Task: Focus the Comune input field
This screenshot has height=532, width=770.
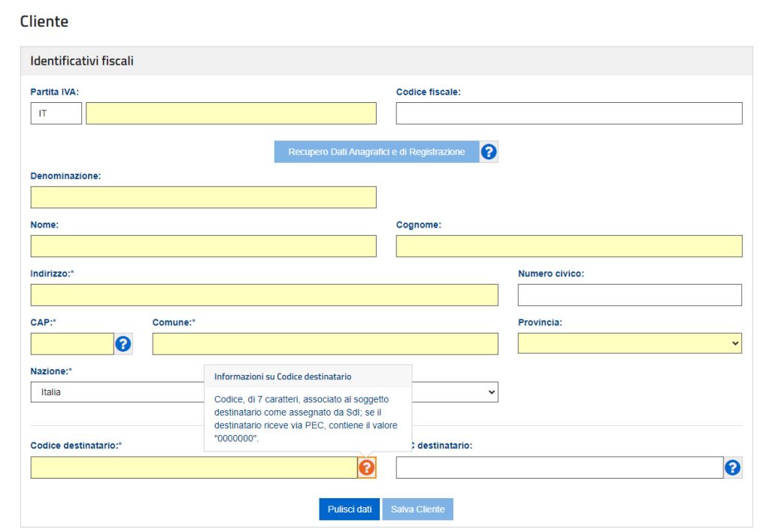Action: point(325,343)
